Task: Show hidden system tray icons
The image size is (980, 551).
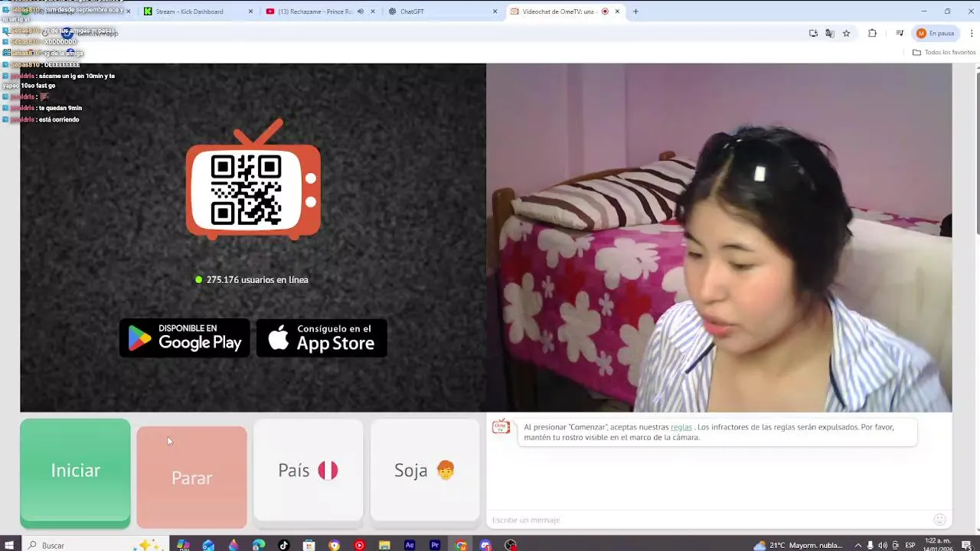Action: 857,545
